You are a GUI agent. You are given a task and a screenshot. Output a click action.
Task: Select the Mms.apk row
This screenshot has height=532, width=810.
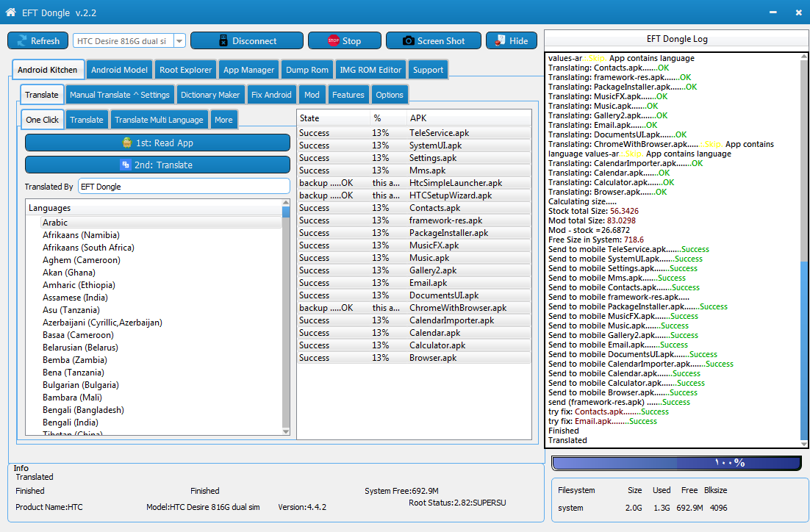(415, 170)
